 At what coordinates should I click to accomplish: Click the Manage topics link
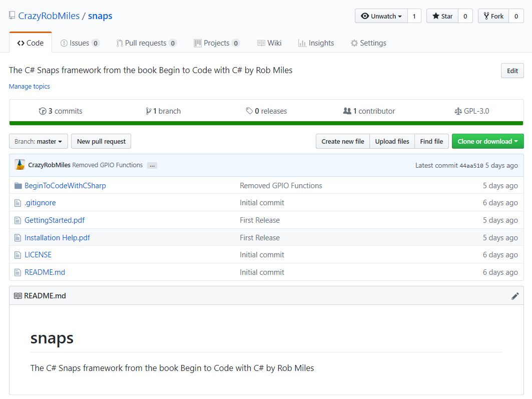click(29, 86)
